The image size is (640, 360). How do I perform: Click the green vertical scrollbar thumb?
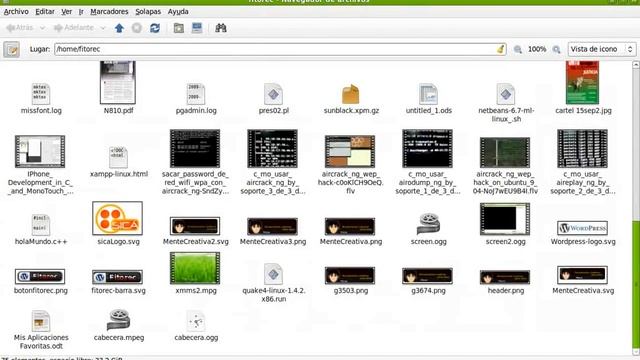[636, 284]
